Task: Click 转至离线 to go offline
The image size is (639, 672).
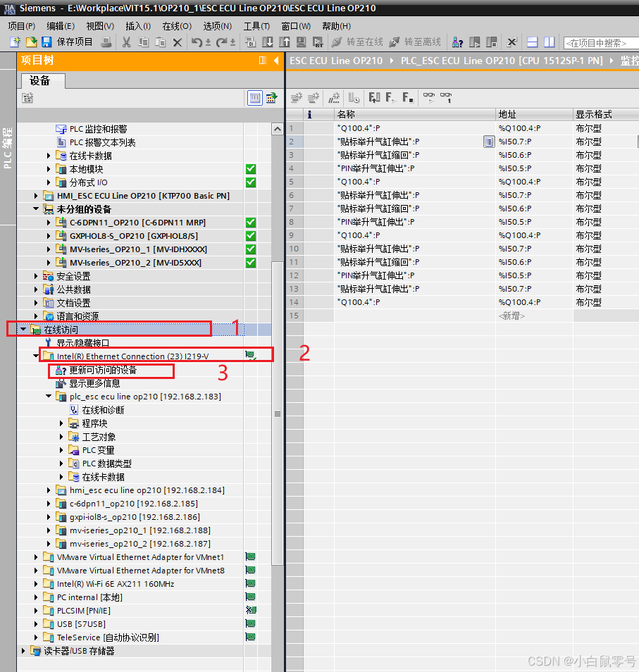Action: [x=415, y=42]
